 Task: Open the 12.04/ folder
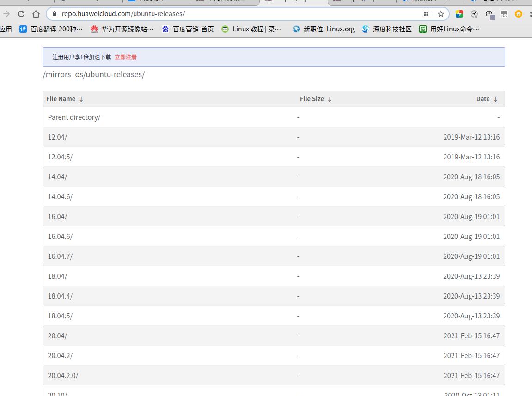[x=57, y=137]
